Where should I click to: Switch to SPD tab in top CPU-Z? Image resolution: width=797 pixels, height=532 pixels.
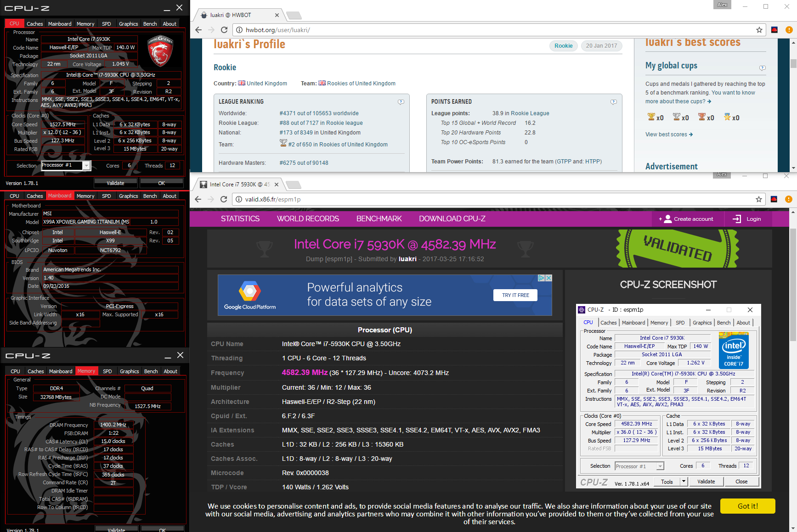point(107,24)
